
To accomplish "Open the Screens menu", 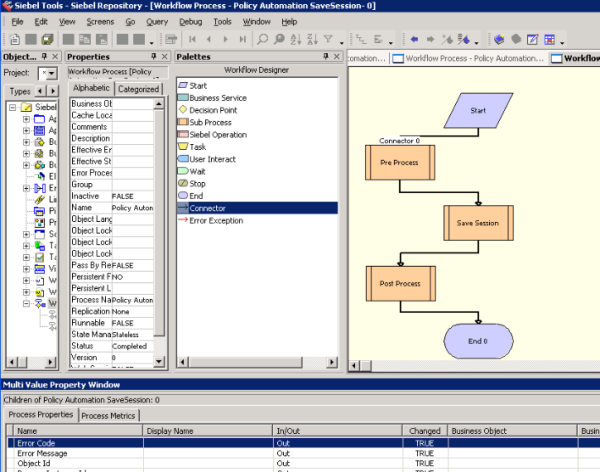I will (100, 22).
